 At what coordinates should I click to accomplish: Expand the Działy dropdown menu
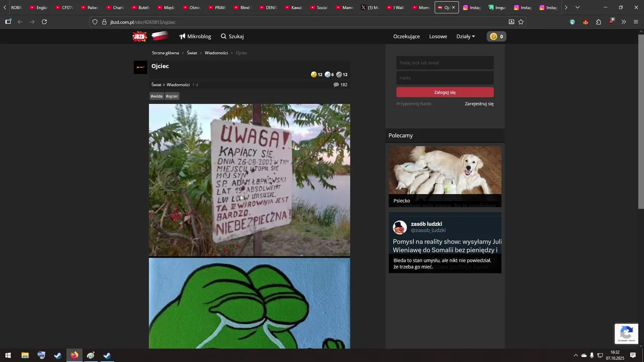tap(465, 36)
